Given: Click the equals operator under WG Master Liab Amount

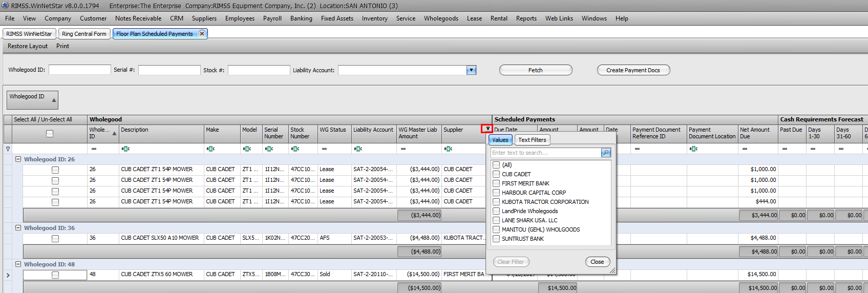Looking at the screenshot, I should (x=403, y=149).
